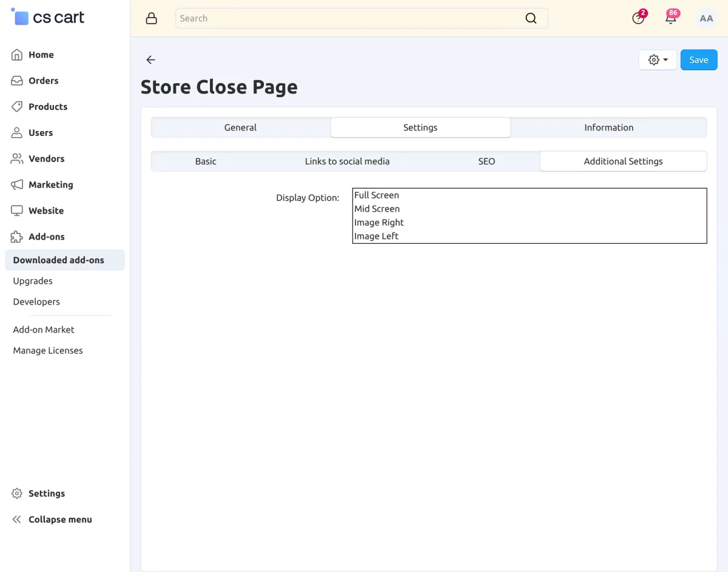Click the search magnifier icon
Screen dimensions: 728x572
pos(531,18)
